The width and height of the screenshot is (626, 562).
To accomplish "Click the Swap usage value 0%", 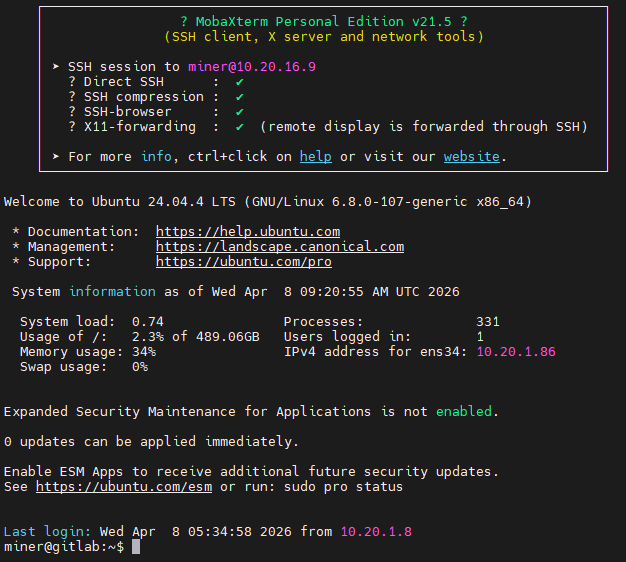I will pyautogui.click(x=140, y=367).
